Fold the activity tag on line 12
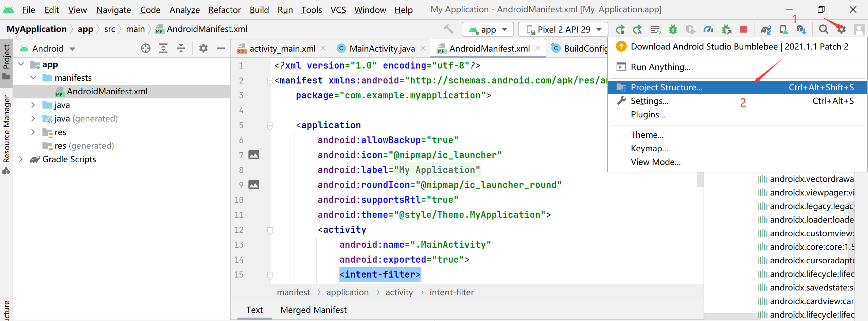Screen dimensions: 868x321 (270, 230)
